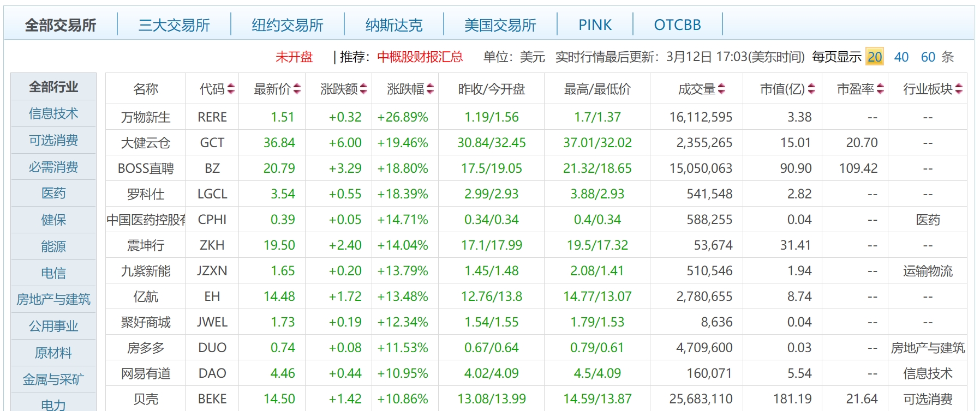Open stock 贝壳
Screen dimensions: 980x411
[x=146, y=399]
